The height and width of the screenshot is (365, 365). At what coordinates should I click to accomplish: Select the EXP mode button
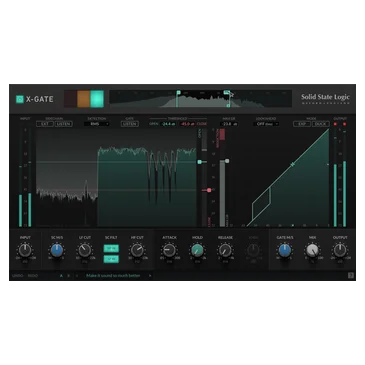302,124
